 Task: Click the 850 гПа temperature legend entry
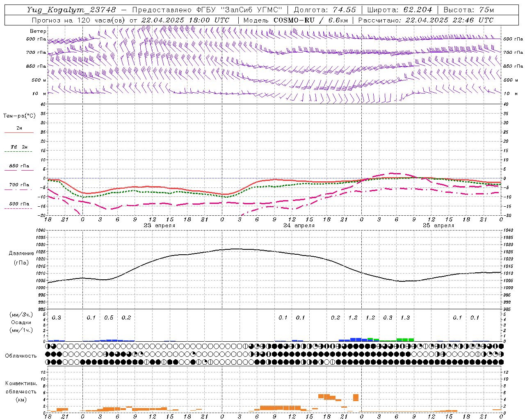(19, 166)
